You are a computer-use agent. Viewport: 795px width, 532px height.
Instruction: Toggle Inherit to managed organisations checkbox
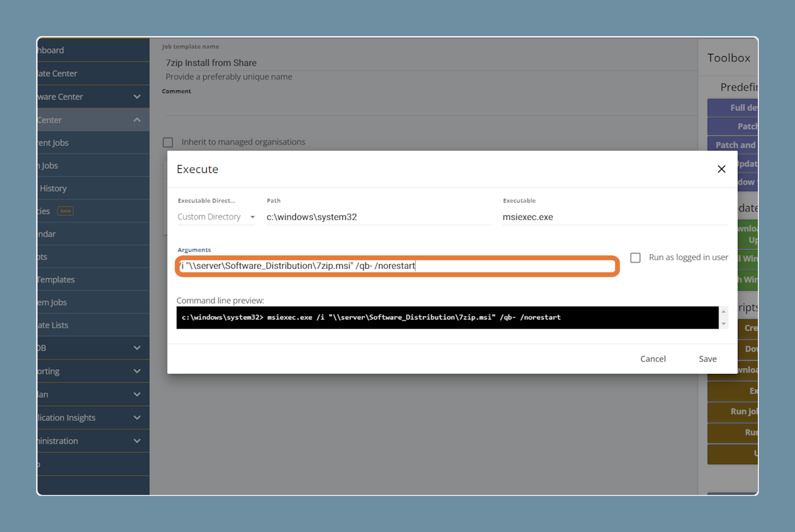pos(168,142)
